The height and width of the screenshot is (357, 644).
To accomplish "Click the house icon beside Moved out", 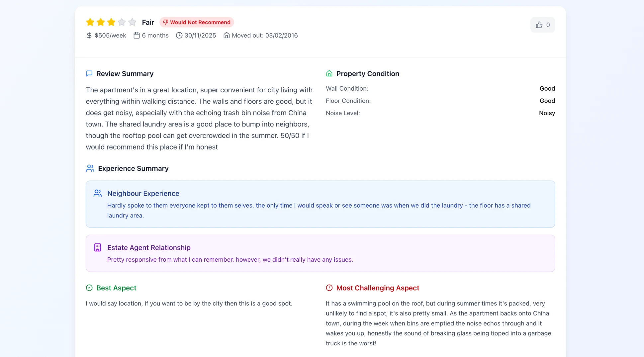I will coord(227,36).
